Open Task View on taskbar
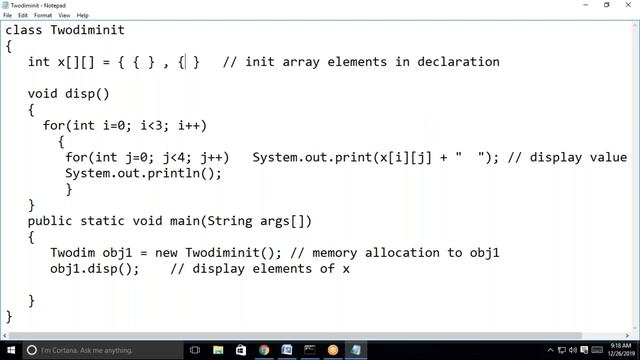Viewport: 640px width, 360px height. 195,350
